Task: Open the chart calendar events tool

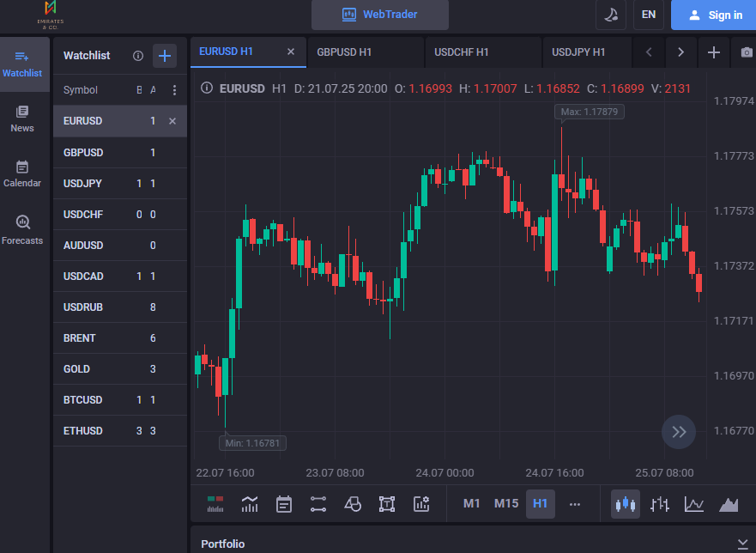Action: pos(284,504)
